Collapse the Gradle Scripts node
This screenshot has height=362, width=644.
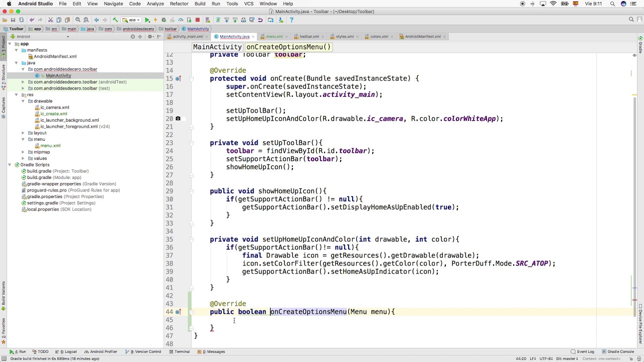[x=10, y=164]
